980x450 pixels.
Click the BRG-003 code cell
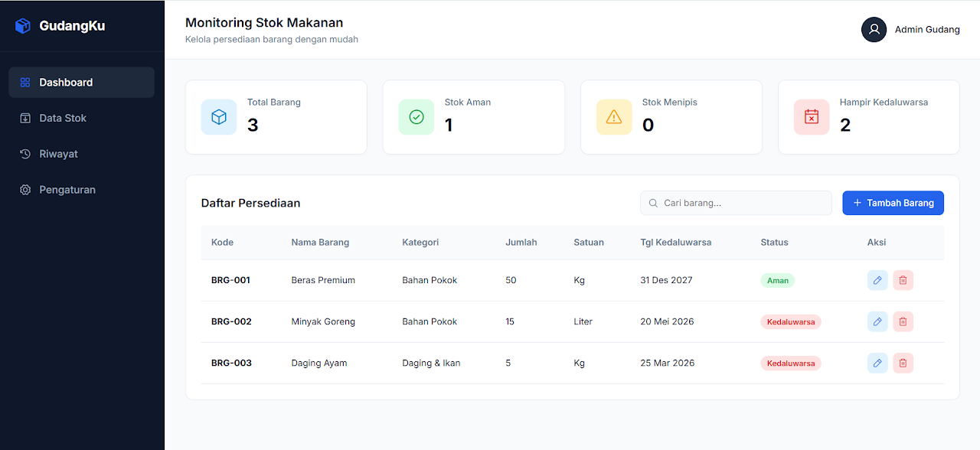(x=231, y=363)
